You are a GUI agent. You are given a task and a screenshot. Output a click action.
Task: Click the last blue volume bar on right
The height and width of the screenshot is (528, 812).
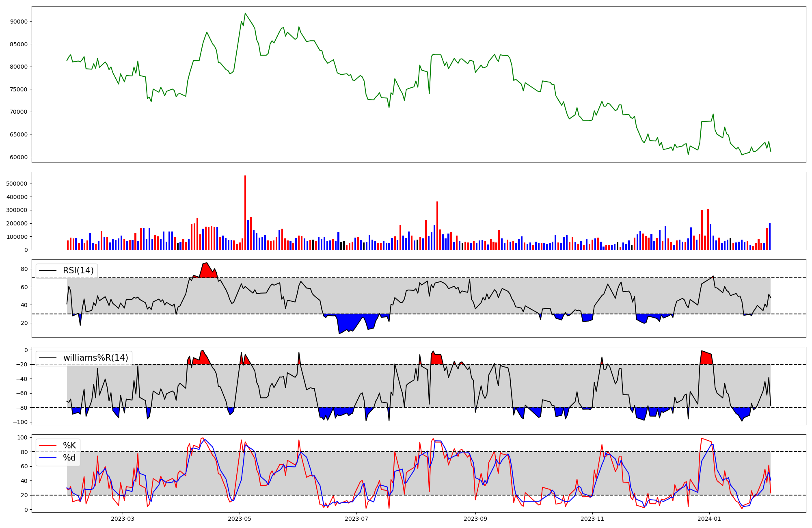pyautogui.click(x=769, y=236)
